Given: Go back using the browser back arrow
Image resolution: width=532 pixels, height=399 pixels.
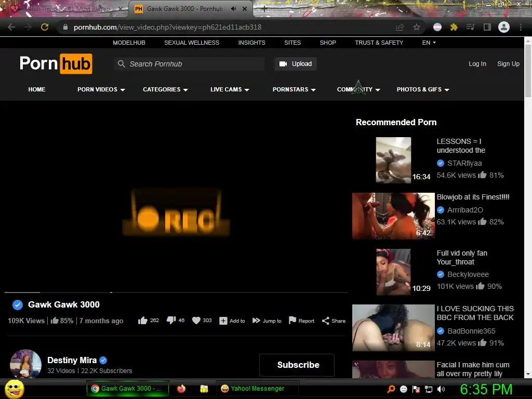Looking at the screenshot, I should tap(11, 27).
